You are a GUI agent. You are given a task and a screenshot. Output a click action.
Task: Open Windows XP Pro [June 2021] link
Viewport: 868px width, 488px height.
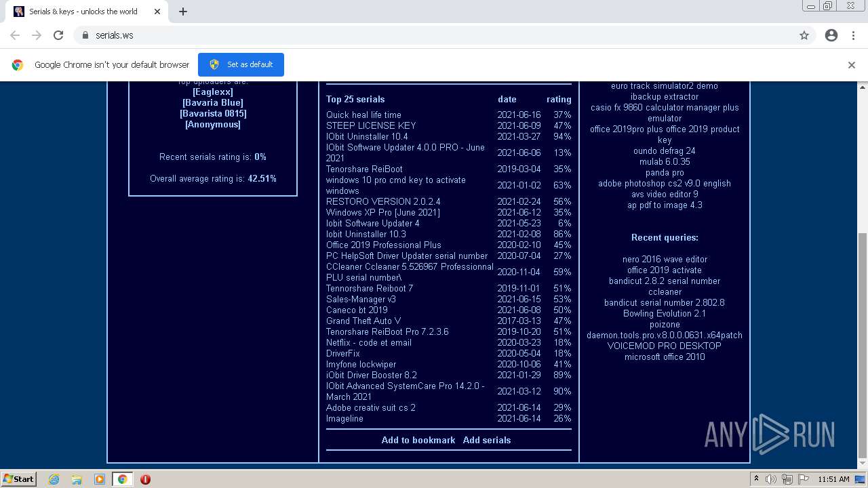coord(383,212)
